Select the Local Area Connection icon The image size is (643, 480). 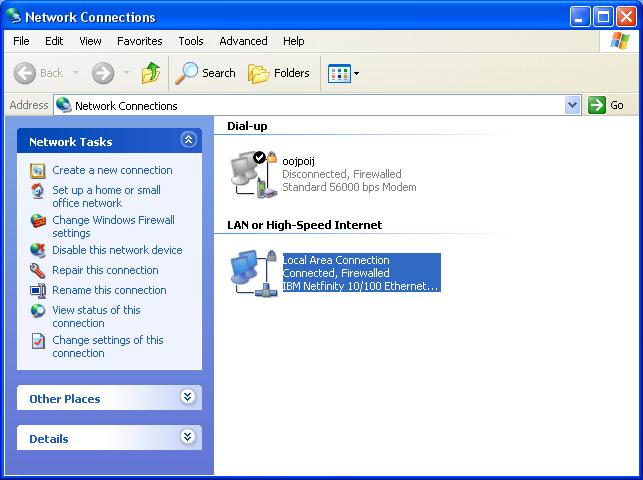[253, 273]
